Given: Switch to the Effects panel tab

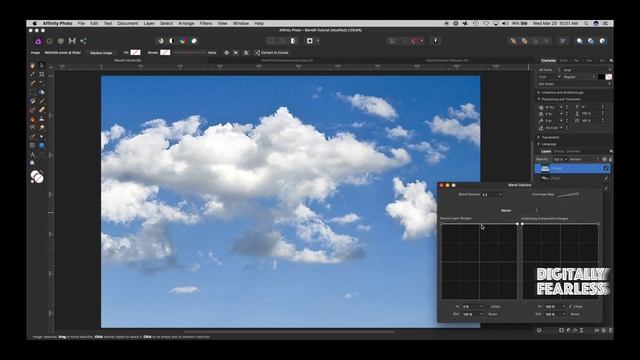Looking at the screenshot, I should 559,151.
